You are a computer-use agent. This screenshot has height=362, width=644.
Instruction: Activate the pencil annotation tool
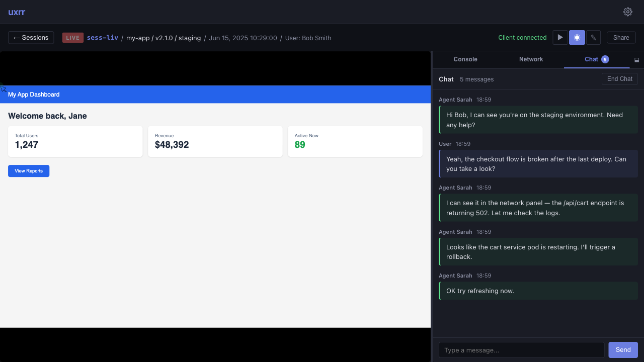coord(593,38)
